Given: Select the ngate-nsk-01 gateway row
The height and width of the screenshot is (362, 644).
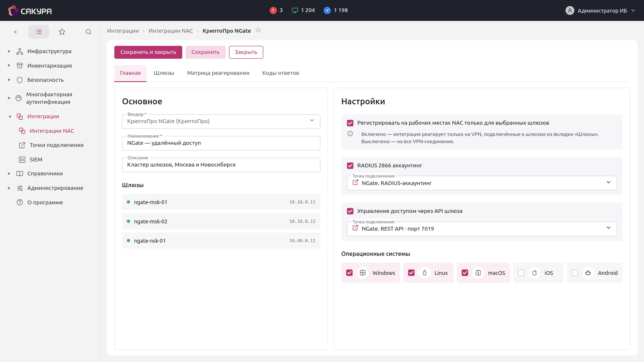Looking at the screenshot, I should tap(221, 241).
